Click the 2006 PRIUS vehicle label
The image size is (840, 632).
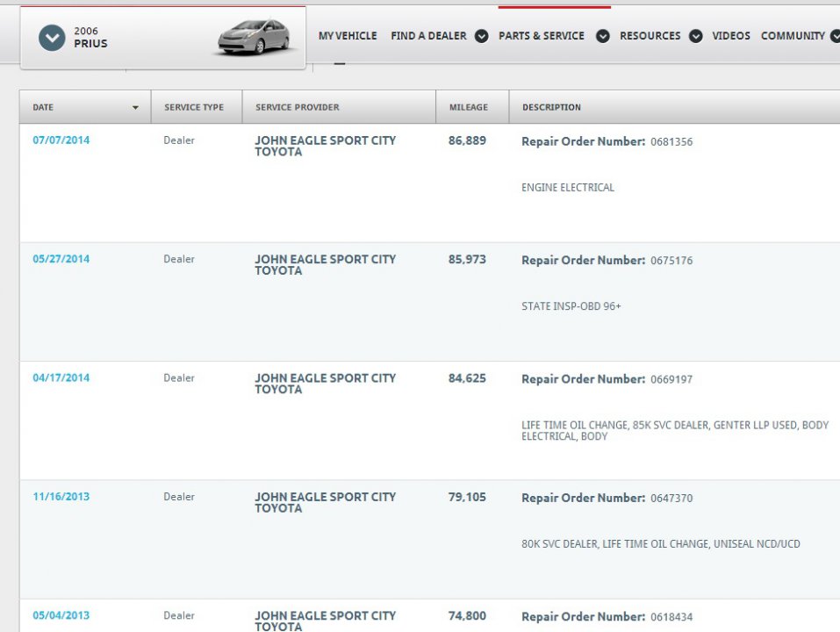90,38
